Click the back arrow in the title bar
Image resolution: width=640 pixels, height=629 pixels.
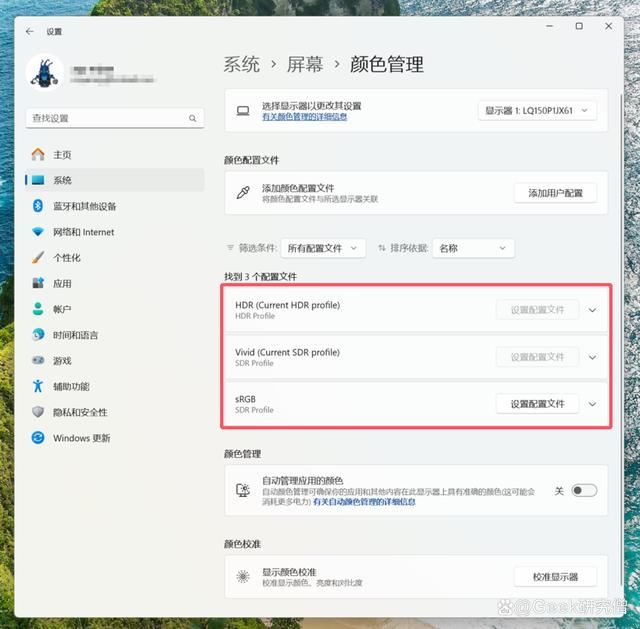coord(29,31)
